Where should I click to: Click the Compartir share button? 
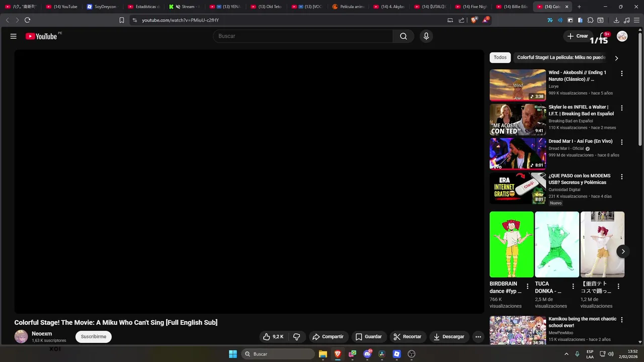coord(328,337)
